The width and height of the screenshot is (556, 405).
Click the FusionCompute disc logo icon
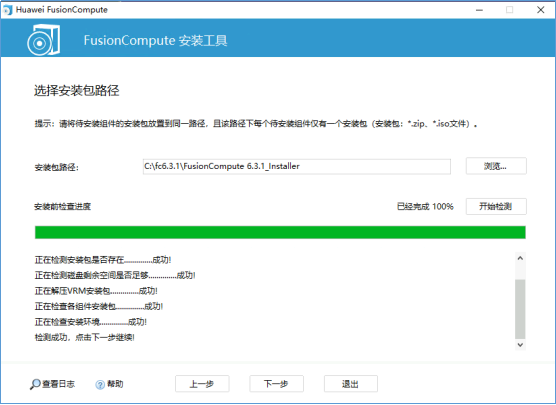(44, 40)
